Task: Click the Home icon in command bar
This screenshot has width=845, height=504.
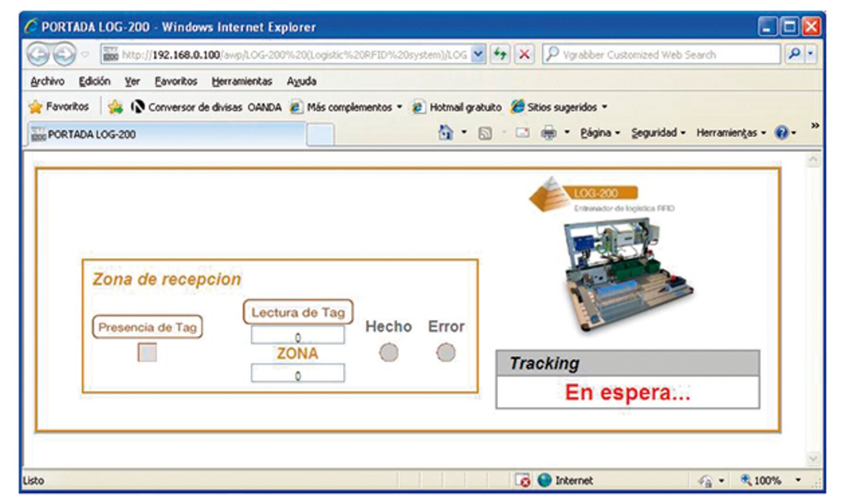Action: (446, 133)
